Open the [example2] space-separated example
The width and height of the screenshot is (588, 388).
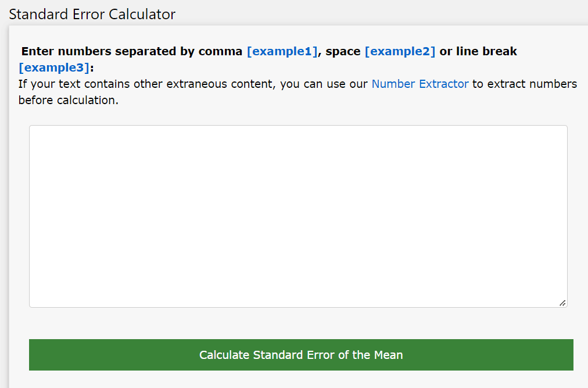coord(400,51)
